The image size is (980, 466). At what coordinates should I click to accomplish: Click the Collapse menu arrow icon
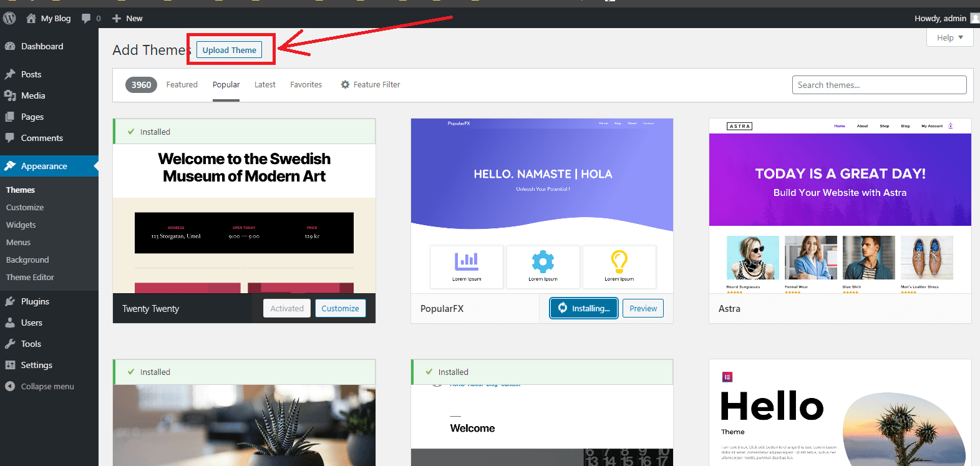10,386
